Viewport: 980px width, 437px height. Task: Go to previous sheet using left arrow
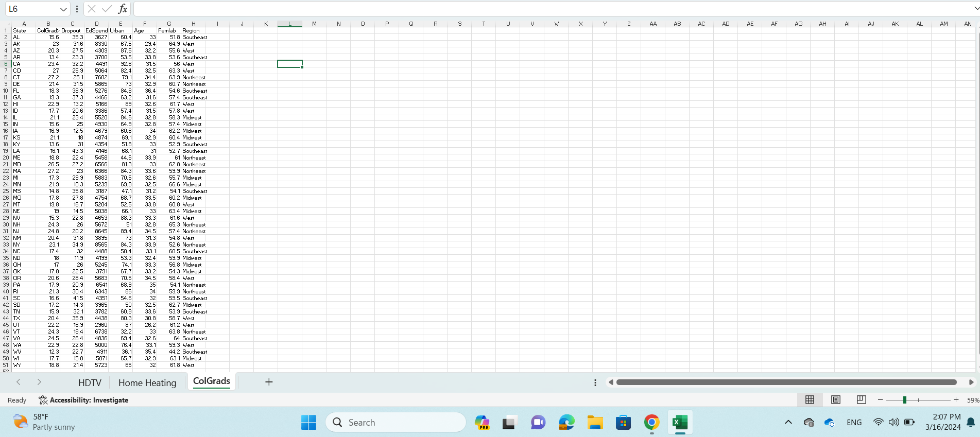click(x=19, y=382)
